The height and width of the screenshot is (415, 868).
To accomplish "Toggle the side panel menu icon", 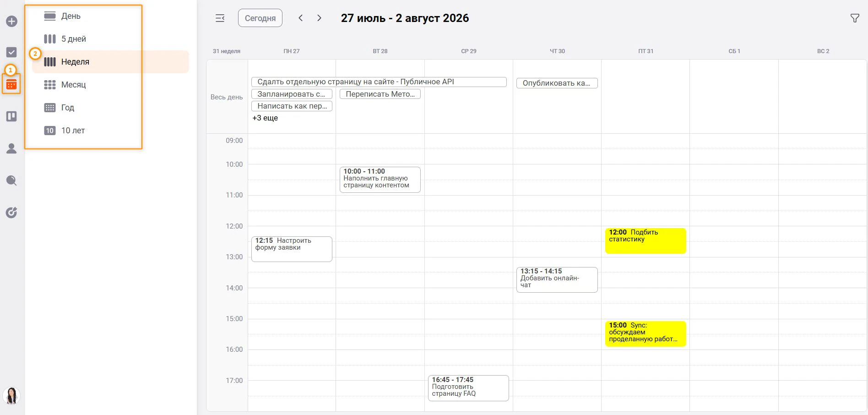I will [x=220, y=18].
